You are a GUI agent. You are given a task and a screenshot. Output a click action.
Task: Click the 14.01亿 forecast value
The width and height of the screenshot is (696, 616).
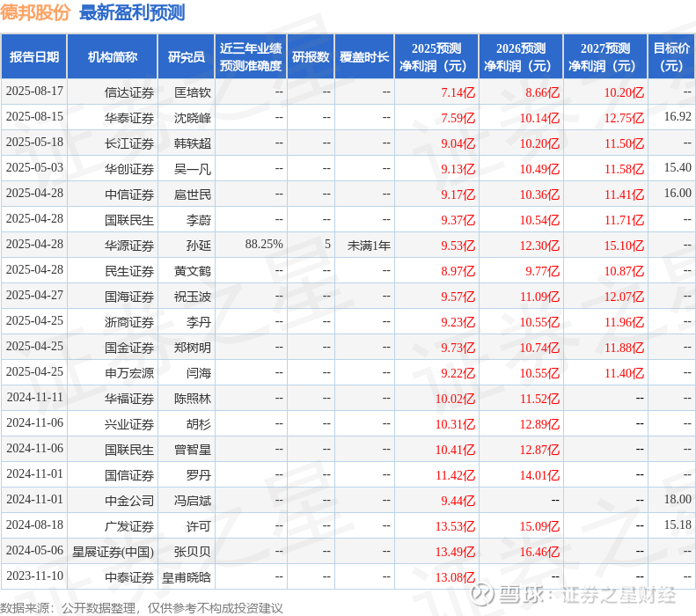point(539,475)
